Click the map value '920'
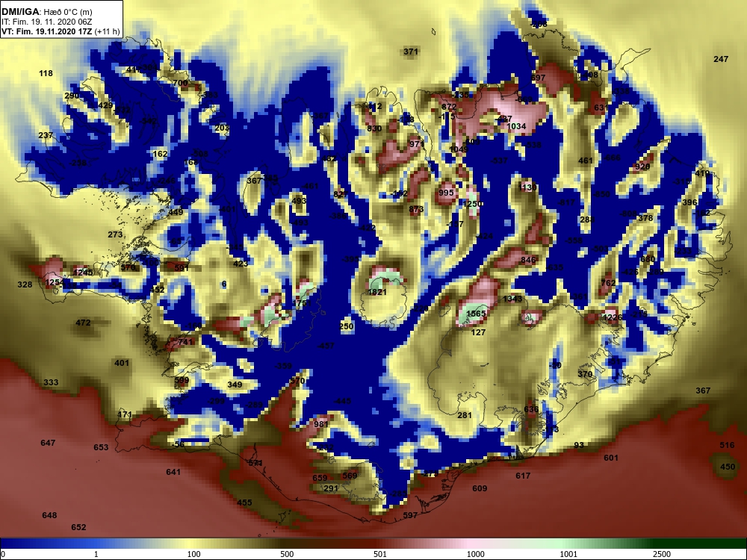The width and height of the screenshot is (747, 560). coord(642,167)
